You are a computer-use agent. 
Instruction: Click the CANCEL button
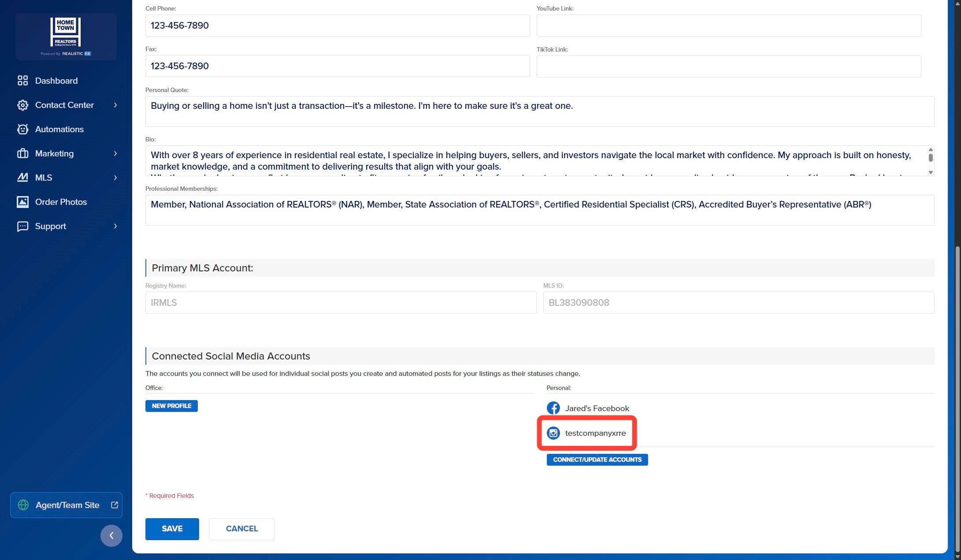[242, 529]
